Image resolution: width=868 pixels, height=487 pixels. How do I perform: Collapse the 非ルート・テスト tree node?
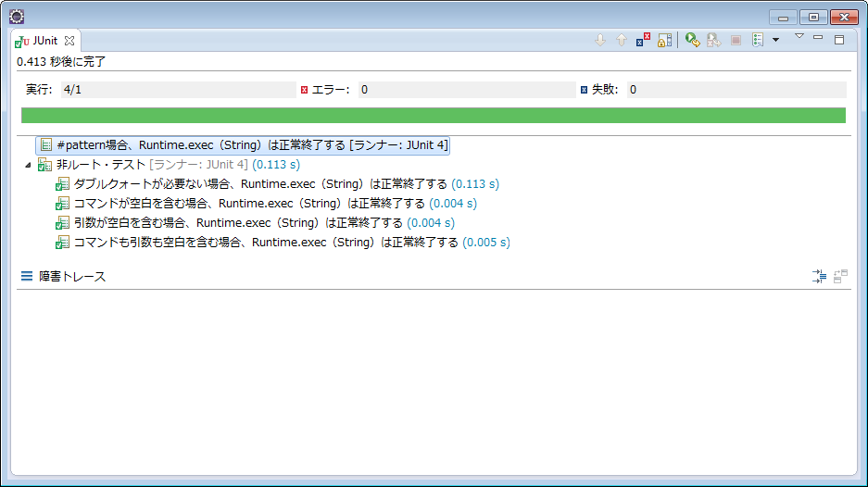(x=28, y=165)
